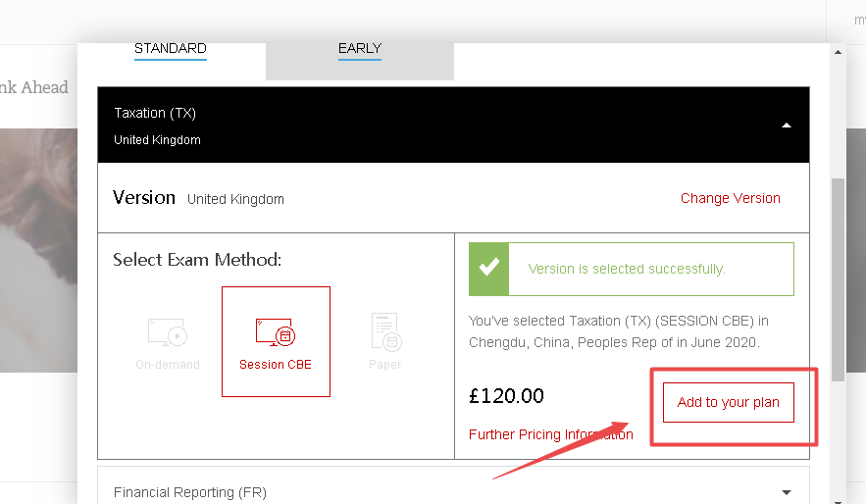
Task: Switch to the EARLY tab
Action: point(359,49)
